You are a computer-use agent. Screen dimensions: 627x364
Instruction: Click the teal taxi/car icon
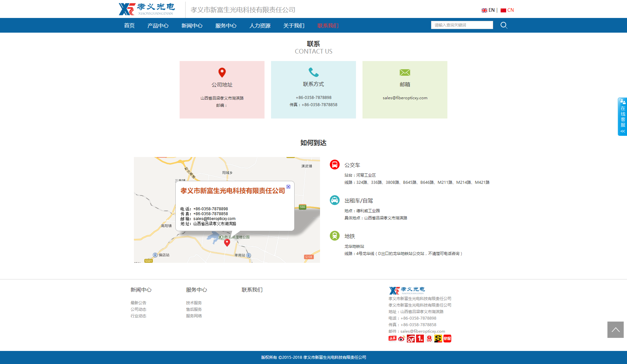pos(334,200)
